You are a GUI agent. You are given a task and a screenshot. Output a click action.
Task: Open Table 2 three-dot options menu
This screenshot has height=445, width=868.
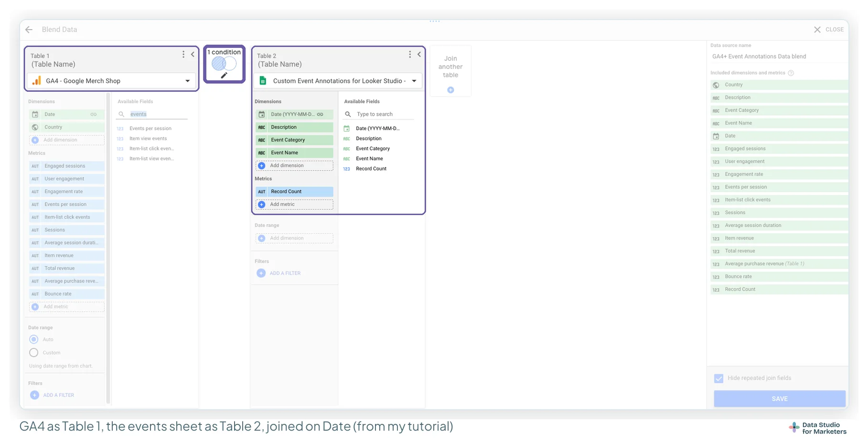click(x=410, y=54)
